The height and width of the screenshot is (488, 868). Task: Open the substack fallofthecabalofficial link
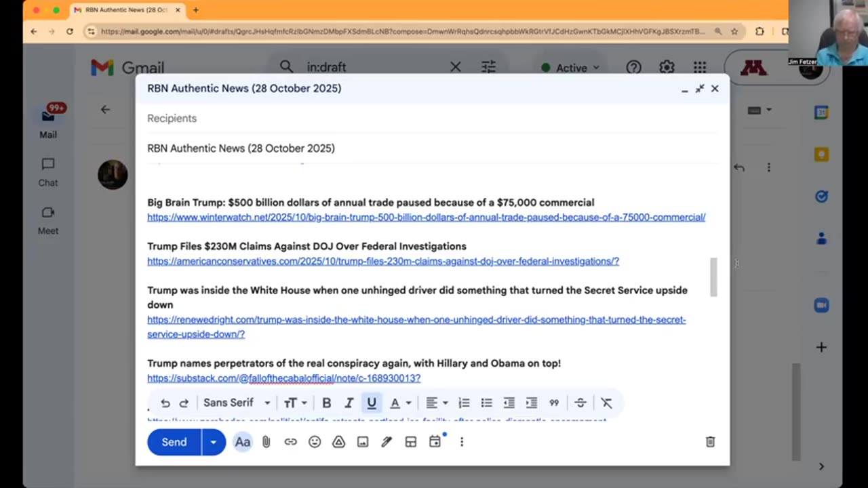pos(283,378)
